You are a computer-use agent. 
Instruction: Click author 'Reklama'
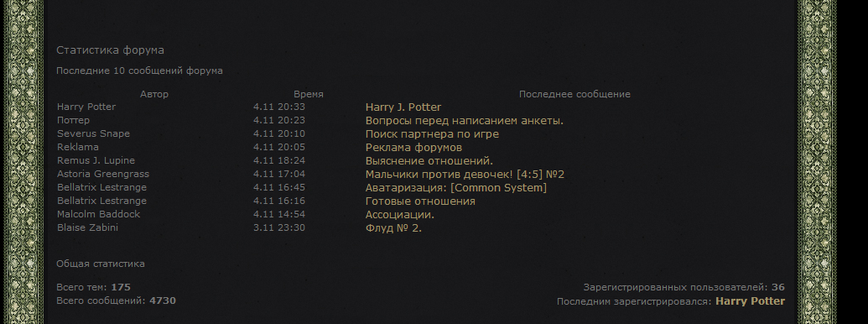(78, 147)
